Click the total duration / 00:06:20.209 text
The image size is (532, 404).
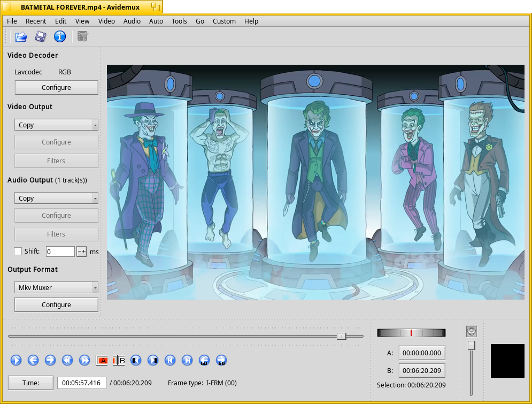pos(130,383)
